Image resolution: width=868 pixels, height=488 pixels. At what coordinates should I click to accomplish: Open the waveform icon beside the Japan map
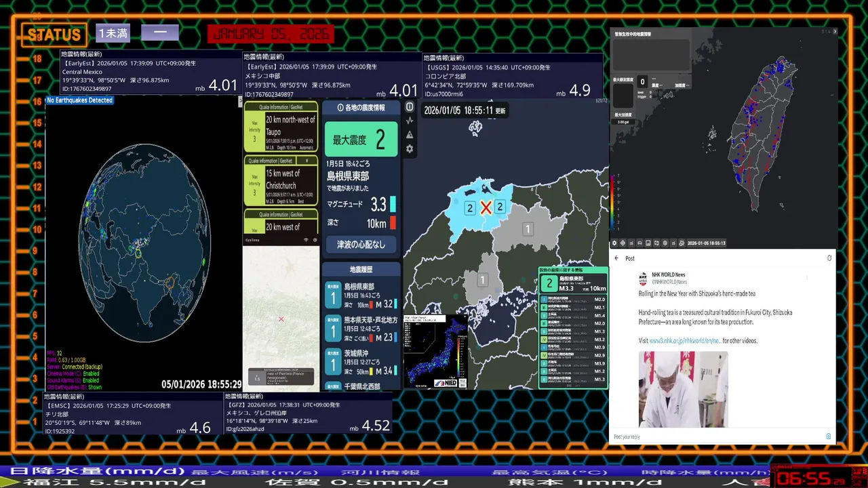[x=410, y=121]
